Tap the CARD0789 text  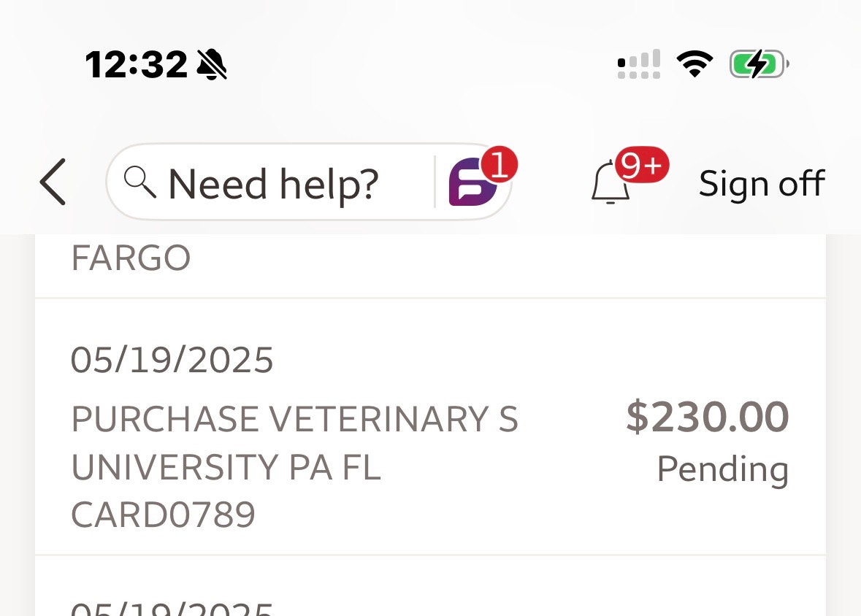click(164, 515)
